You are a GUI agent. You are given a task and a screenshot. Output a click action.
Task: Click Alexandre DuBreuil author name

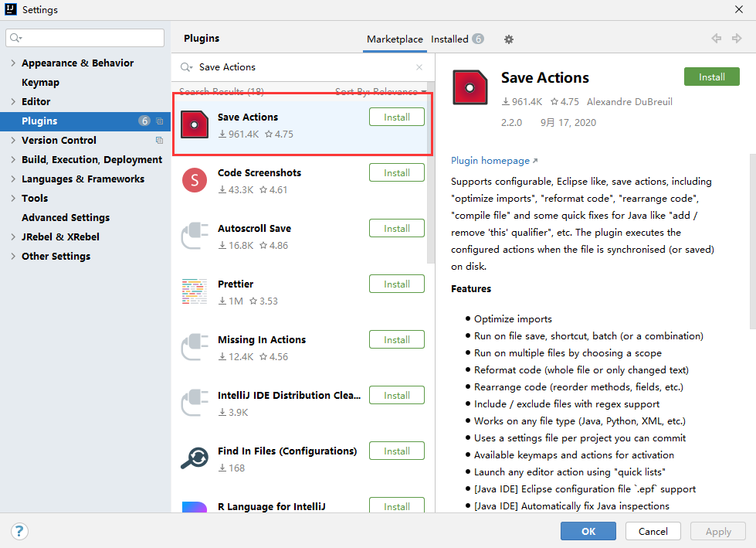[x=629, y=102]
